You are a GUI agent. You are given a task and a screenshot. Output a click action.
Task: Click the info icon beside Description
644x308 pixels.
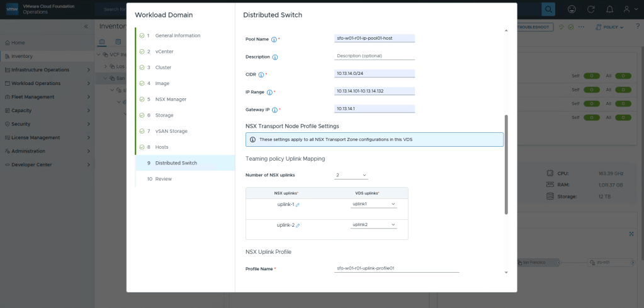pyautogui.click(x=275, y=57)
